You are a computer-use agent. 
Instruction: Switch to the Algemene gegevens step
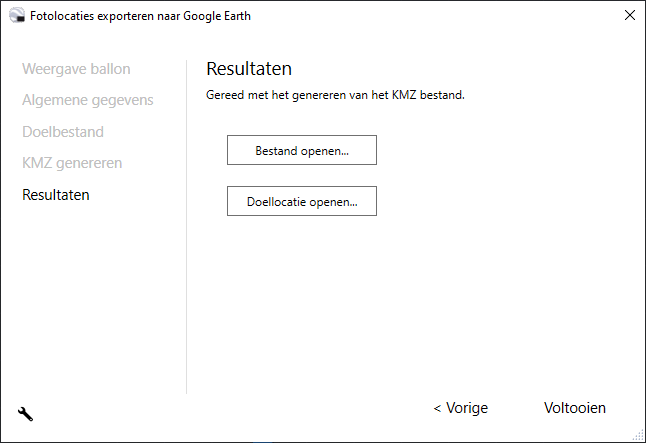pyautogui.click(x=88, y=100)
